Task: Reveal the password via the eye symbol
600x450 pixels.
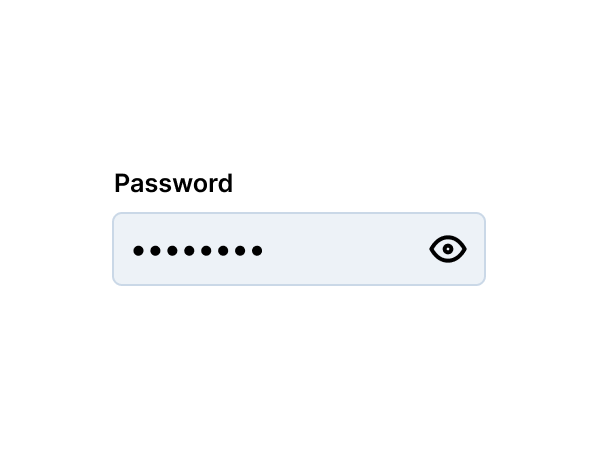Action: (448, 249)
